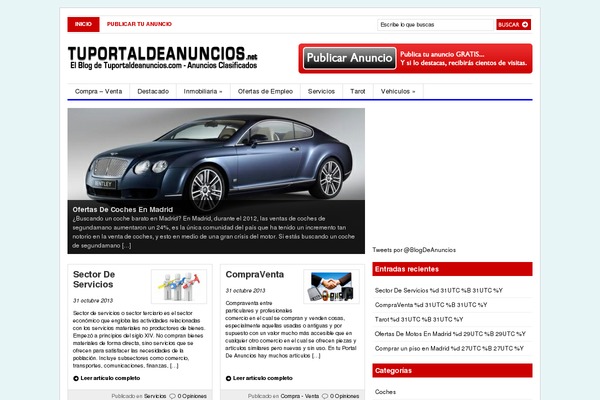Open the 'Sector De Servicios' article title
This screenshot has width=600, height=400.
[x=94, y=279]
